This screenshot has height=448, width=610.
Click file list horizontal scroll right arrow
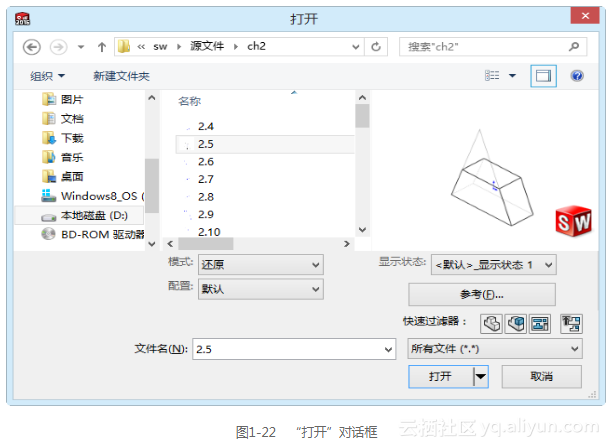pyautogui.click(x=347, y=244)
